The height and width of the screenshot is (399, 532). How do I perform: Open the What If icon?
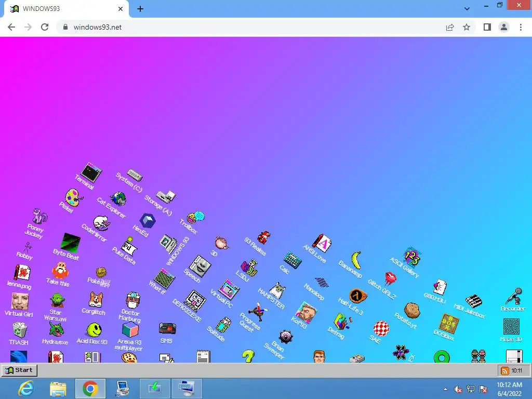click(165, 278)
